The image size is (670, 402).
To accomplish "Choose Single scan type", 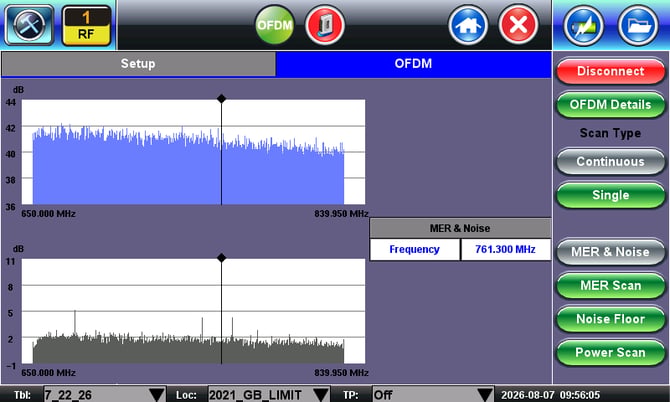I will coord(611,195).
